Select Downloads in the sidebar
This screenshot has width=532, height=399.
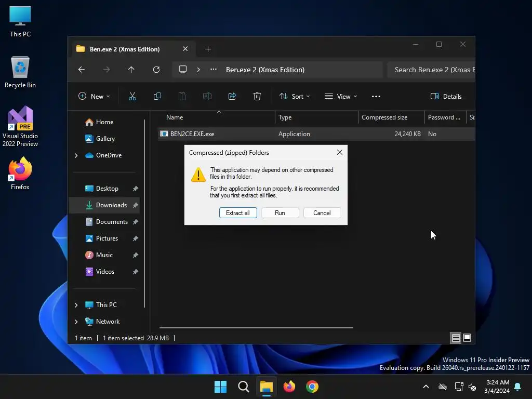(104, 205)
